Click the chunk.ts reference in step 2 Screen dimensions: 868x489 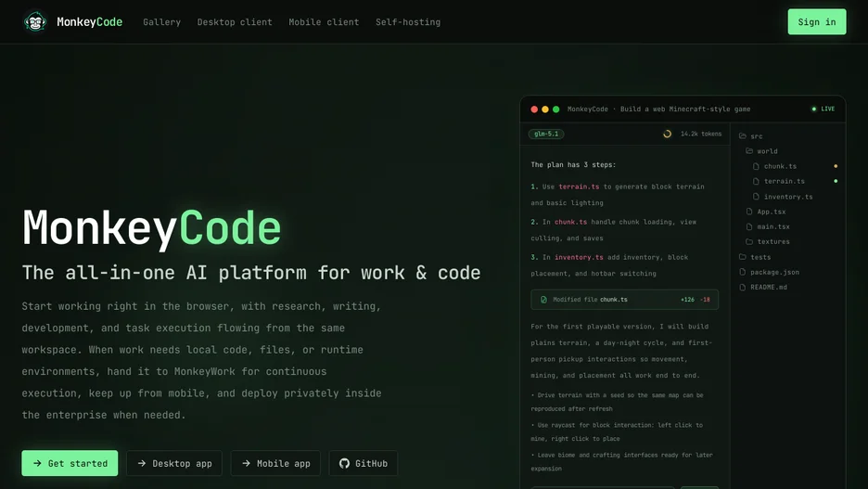[570, 222]
